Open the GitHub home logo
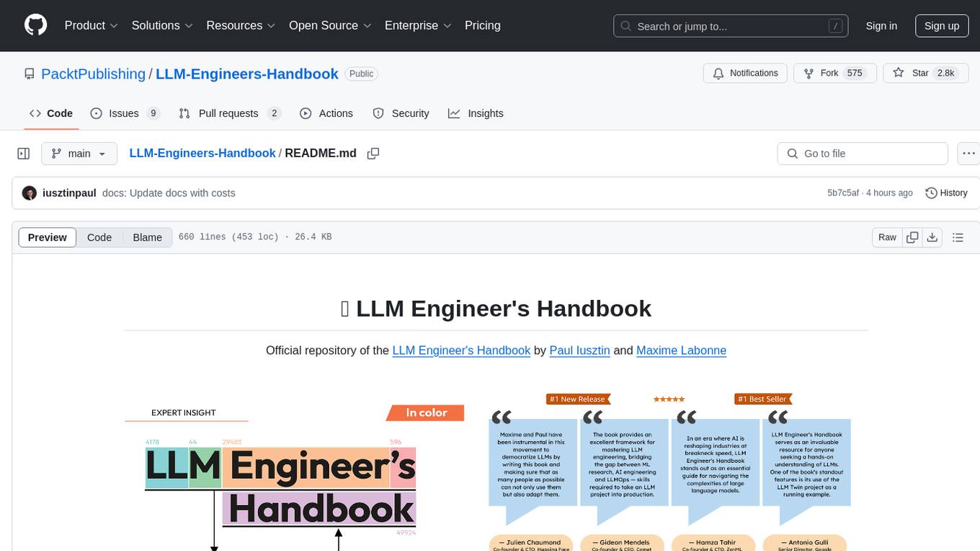The image size is (980, 551). [35, 25]
